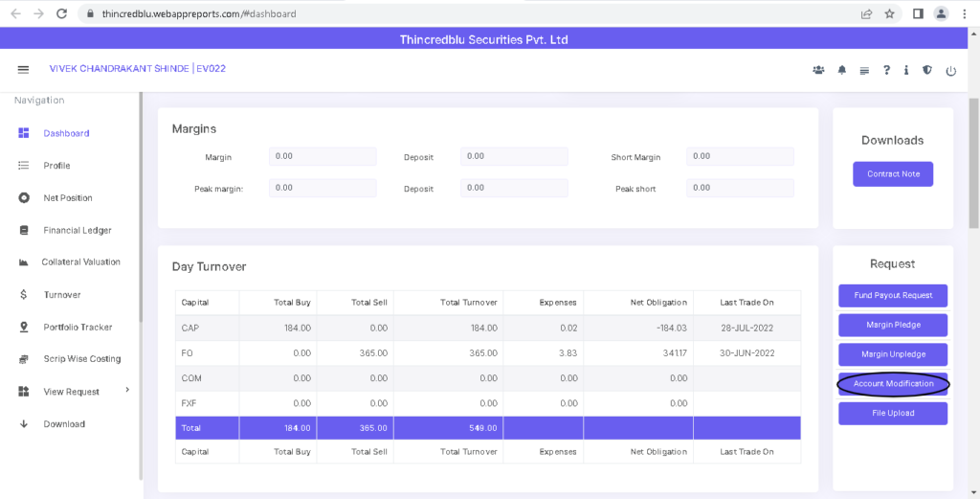980x499 pixels.
Task: Bookmark this page with star icon
Action: (889, 13)
